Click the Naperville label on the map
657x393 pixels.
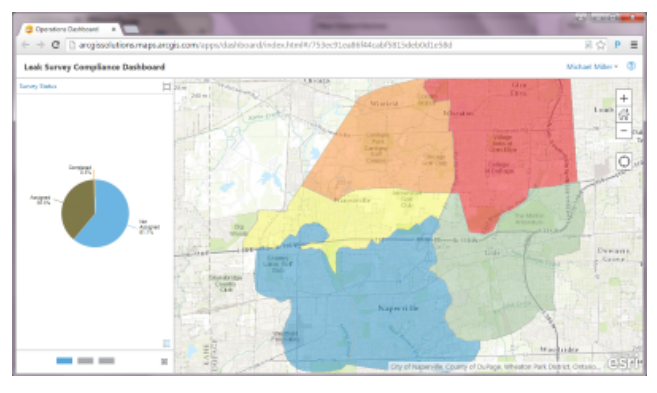click(x=398, y=308)
